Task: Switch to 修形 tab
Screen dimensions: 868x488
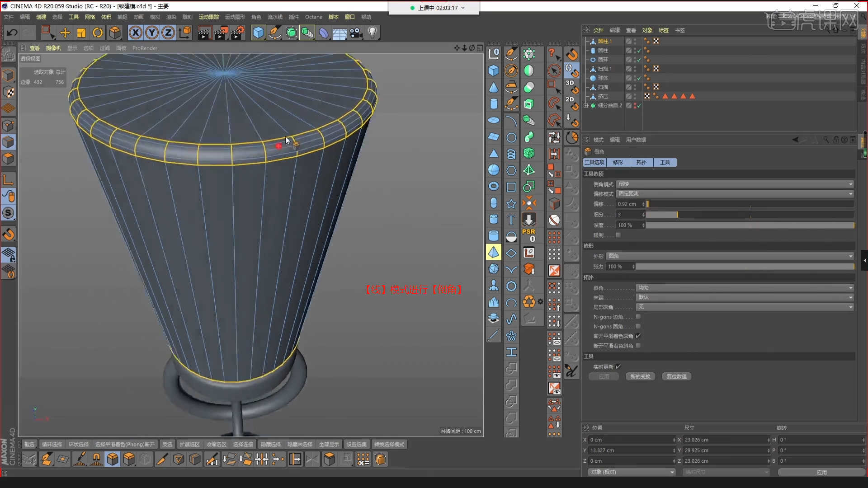Action: (618, 162)
